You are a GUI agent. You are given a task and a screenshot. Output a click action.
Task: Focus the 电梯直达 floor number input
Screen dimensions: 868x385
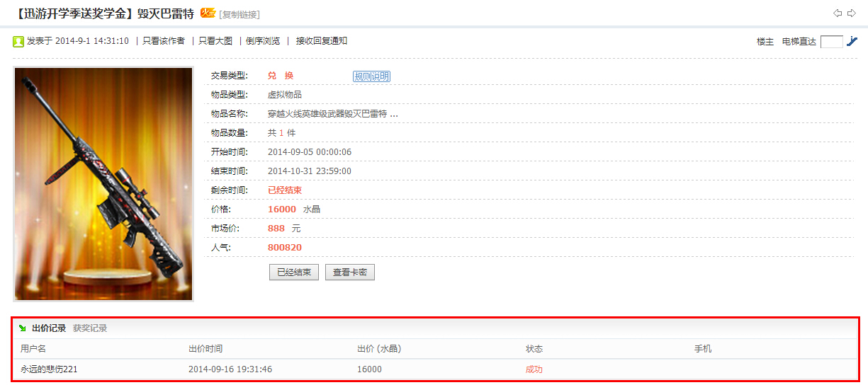pyautogui.click(x=831, y=42)
